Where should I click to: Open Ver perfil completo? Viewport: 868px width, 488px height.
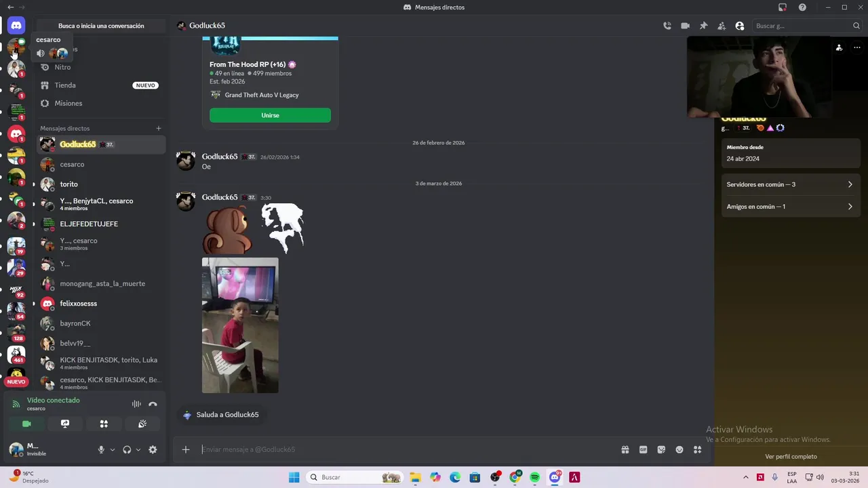pos(791,457)
